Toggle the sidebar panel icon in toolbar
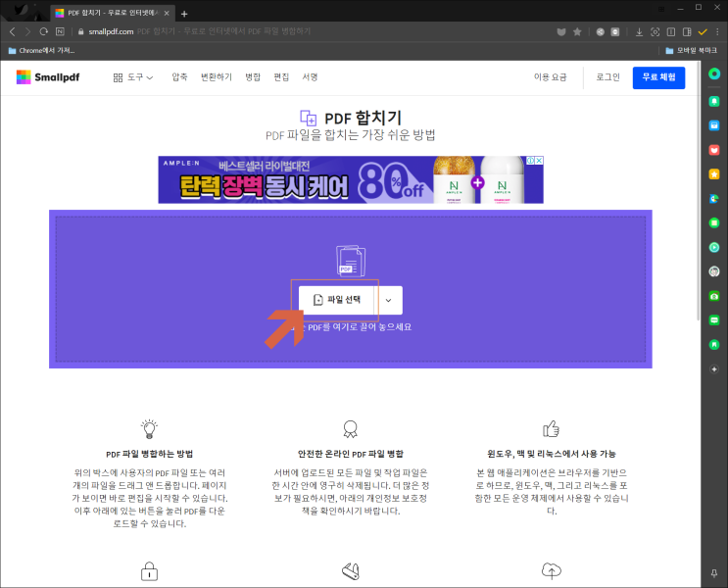The width and height of the screenshot is (728, 588). (x=687, y=31)
